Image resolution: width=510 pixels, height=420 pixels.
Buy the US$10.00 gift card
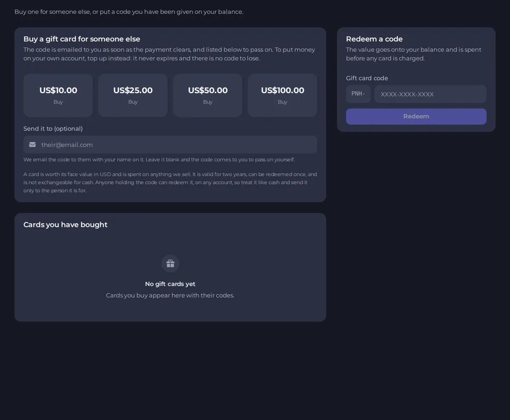coord(58,96)
